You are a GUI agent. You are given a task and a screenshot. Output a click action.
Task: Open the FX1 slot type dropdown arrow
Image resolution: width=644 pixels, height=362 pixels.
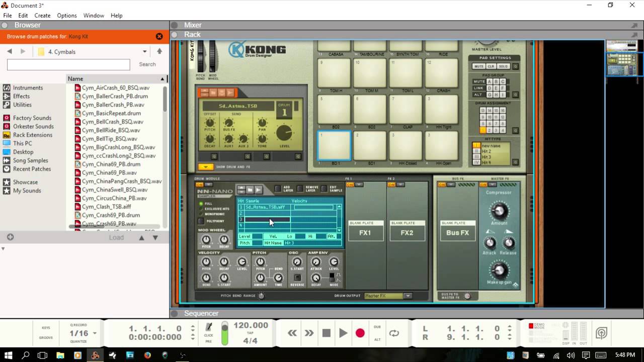pyautogui.click(x=359, y=185)
